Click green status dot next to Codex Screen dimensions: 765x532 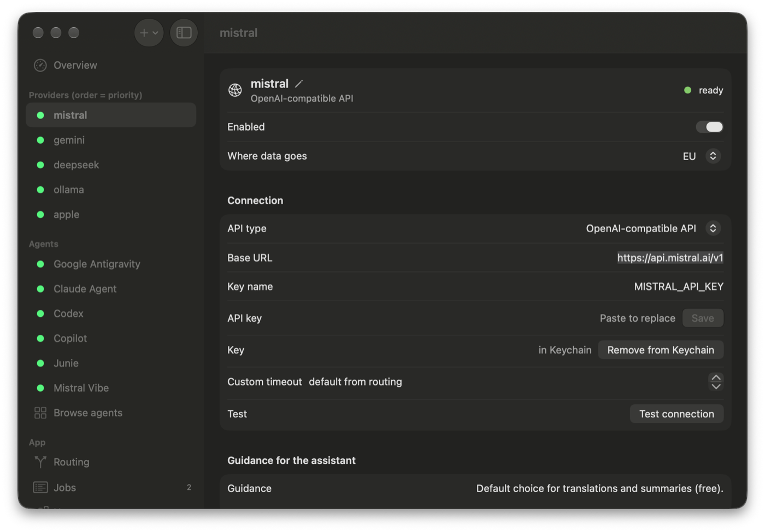click(40, 314)
